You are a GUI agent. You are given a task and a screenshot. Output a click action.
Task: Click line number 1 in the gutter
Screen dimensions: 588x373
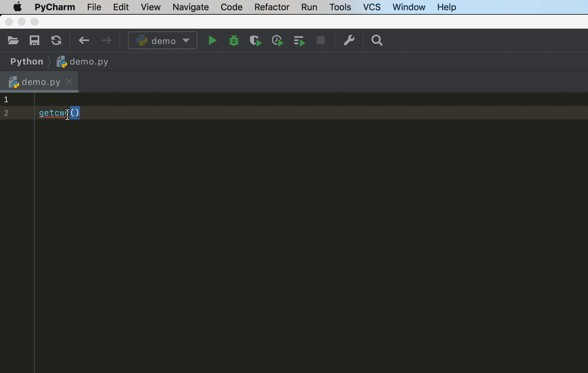click(6, 100)
